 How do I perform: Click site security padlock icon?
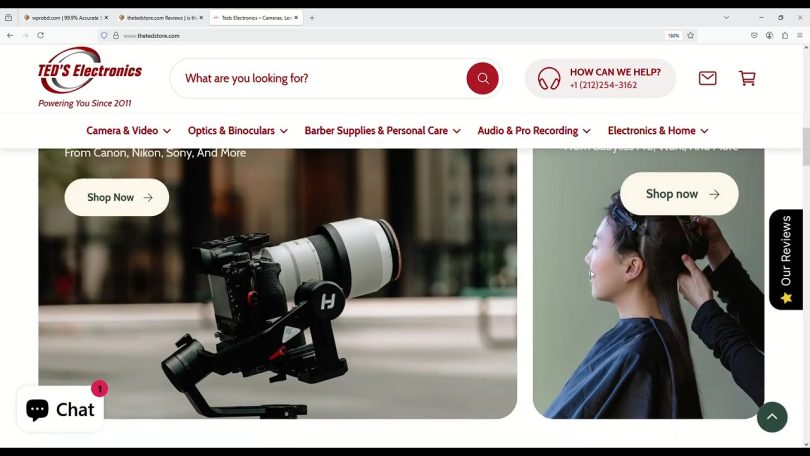pyautogui.click(x=116, y=36)
